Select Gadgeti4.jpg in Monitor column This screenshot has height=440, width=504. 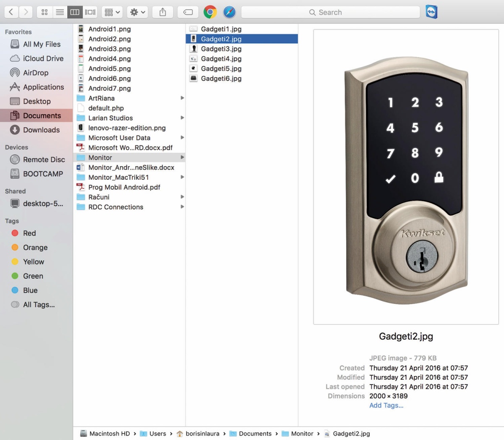pyautogui.click(x=242, y=59)
